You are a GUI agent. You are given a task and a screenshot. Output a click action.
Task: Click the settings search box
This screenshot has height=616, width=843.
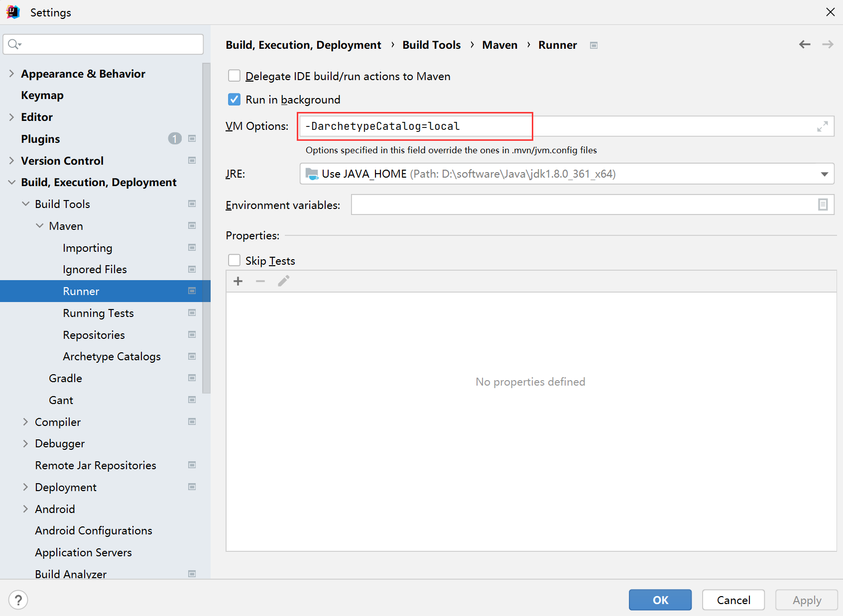point(103,44)
